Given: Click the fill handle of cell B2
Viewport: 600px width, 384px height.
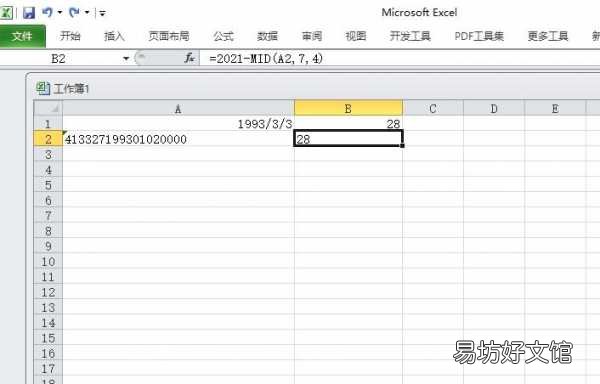Looking at the screenshot, I should click(x=402, y=146).
